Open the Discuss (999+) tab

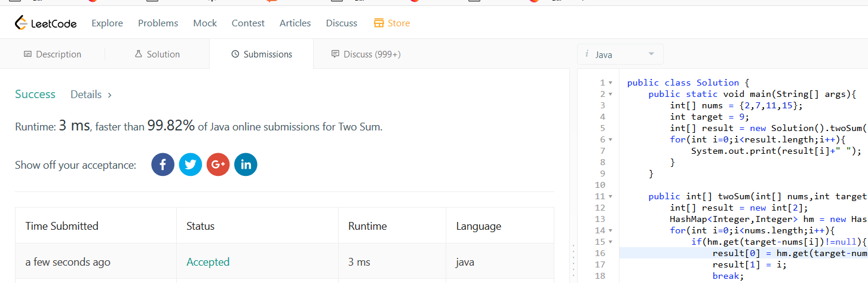click(366, 54)
